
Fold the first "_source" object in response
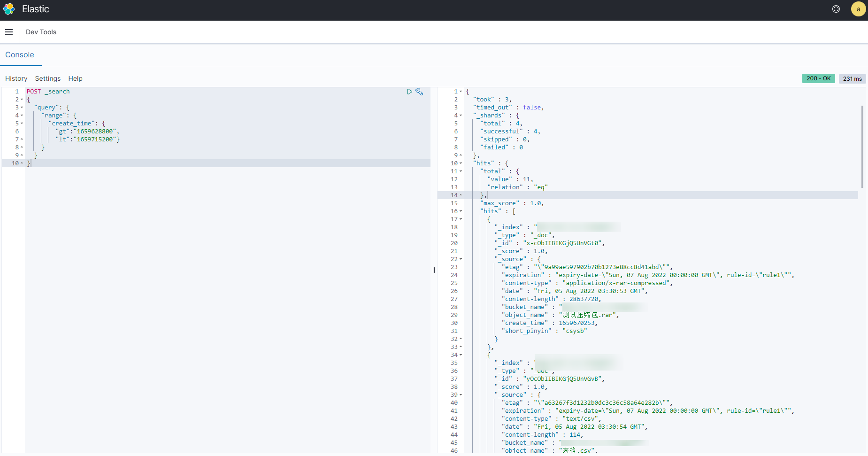461,259
